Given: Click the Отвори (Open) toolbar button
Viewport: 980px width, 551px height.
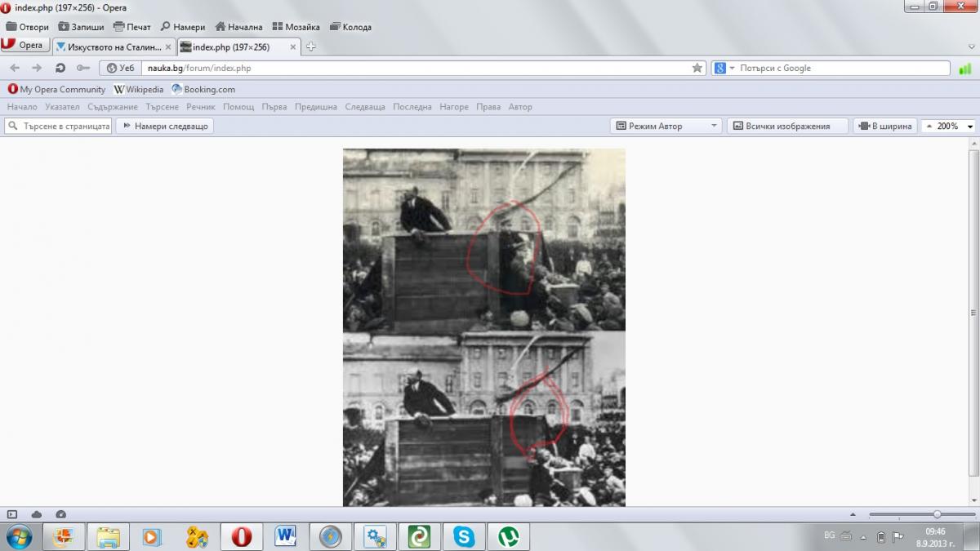Looking at the screenshot, I should [27, 27].
